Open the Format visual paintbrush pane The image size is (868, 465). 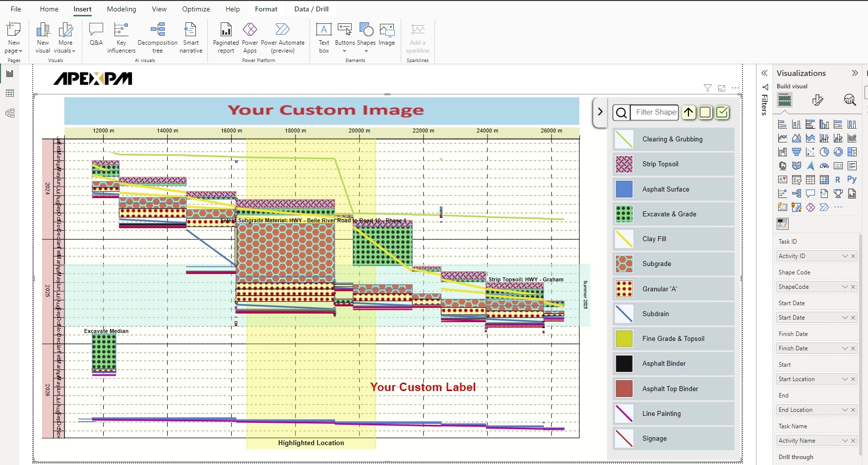point(817,100)
